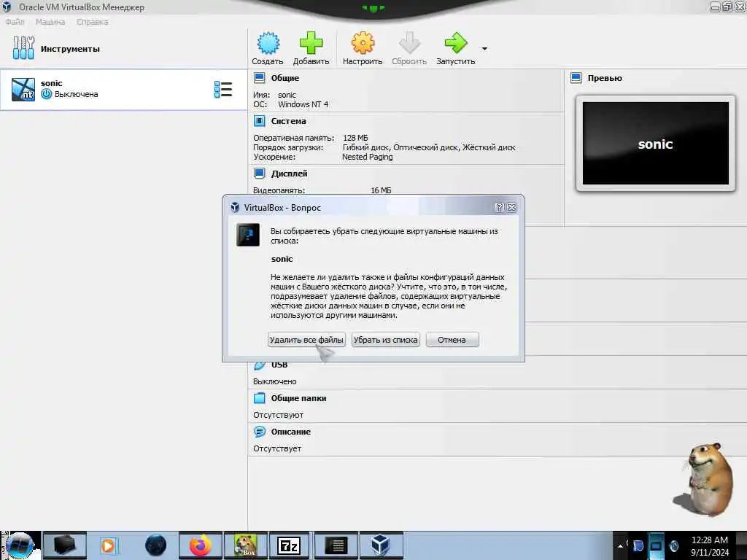
Task: Open the Инструменты tools icon
Action: 23,48
